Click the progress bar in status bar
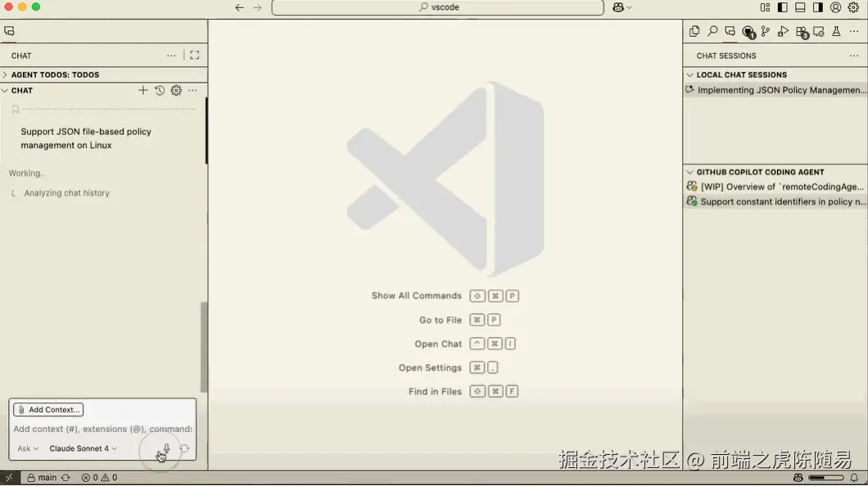The image size is (868, 486). (826, 478)
